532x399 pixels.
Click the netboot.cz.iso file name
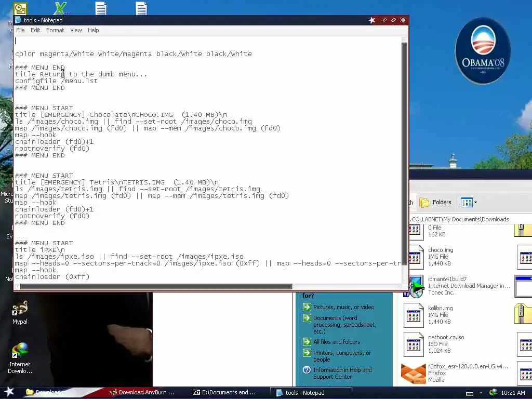click(x=446, y=337)
